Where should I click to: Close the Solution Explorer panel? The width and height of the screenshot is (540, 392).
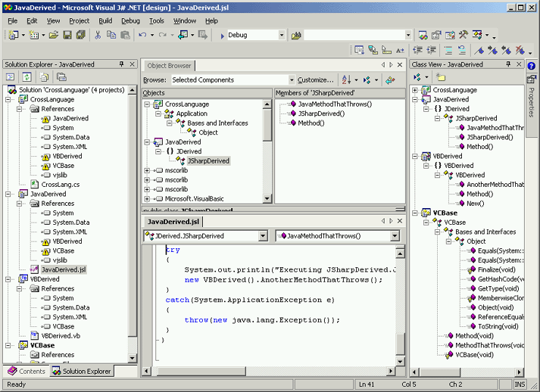132,64
